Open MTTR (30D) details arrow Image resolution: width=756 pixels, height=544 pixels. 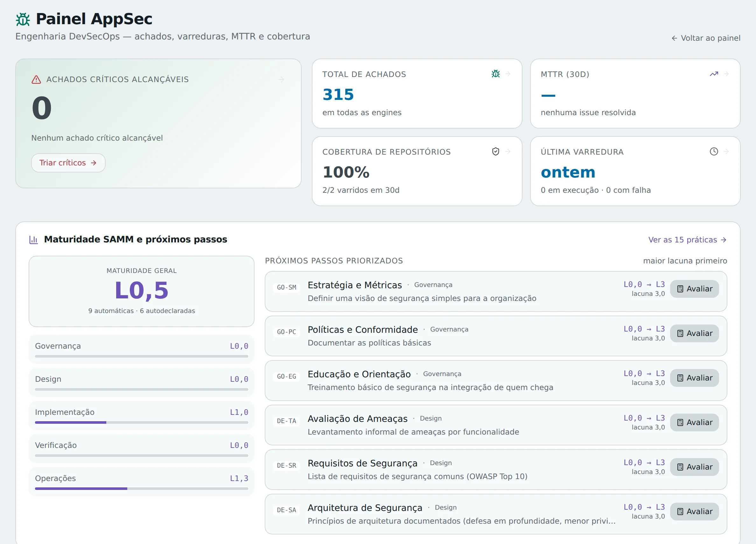pos(726,74)
